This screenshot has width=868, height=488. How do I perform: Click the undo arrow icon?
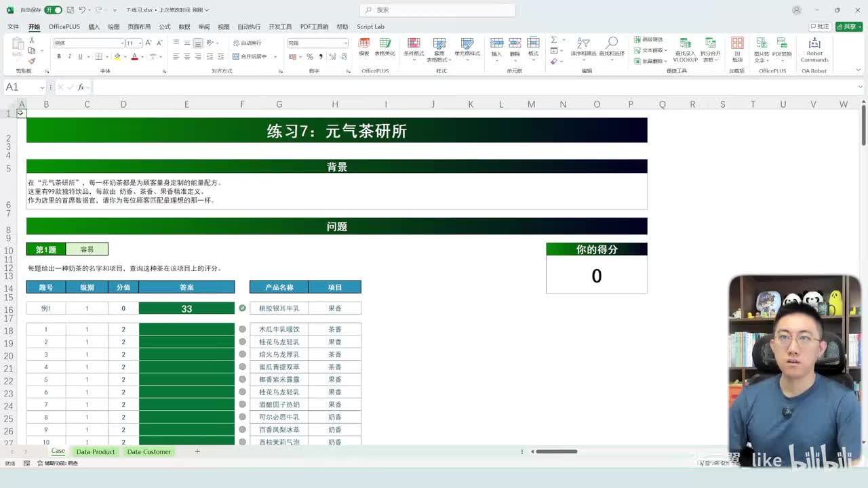tap(81, 9)
